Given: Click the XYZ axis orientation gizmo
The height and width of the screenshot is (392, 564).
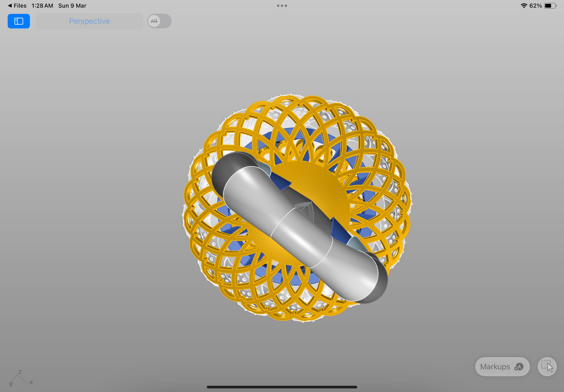Looking at the screenshot, I should [x=20, y=378].
